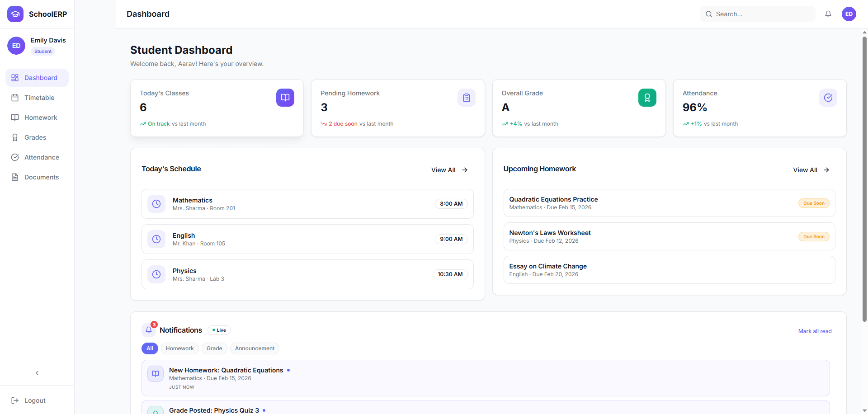868x414 pixels.
Task: Click the 8:00 AM time badge
Action: point(451,204)
